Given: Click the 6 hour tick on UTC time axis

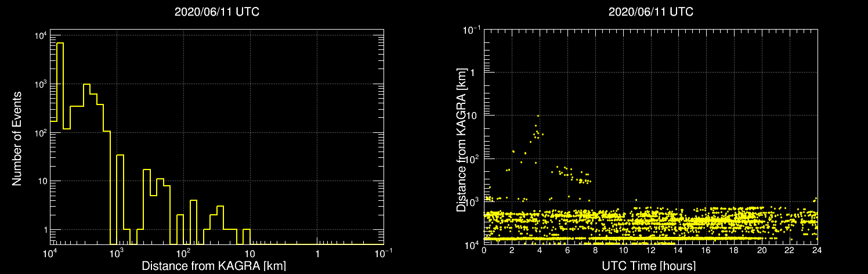Looking at the screenshot, I should click(567, 250).
